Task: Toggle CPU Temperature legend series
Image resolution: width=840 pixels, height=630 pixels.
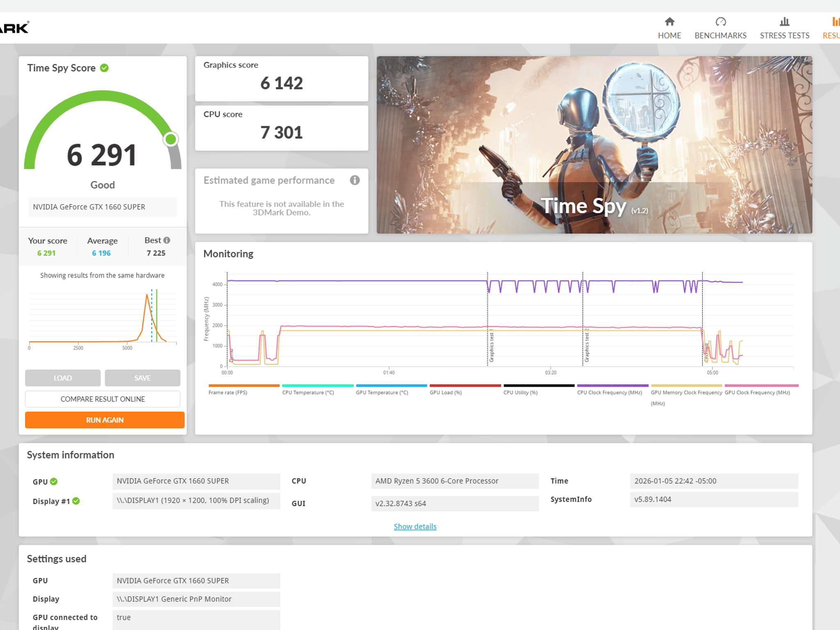Action: pyautogui.click(x=308, y=393)
